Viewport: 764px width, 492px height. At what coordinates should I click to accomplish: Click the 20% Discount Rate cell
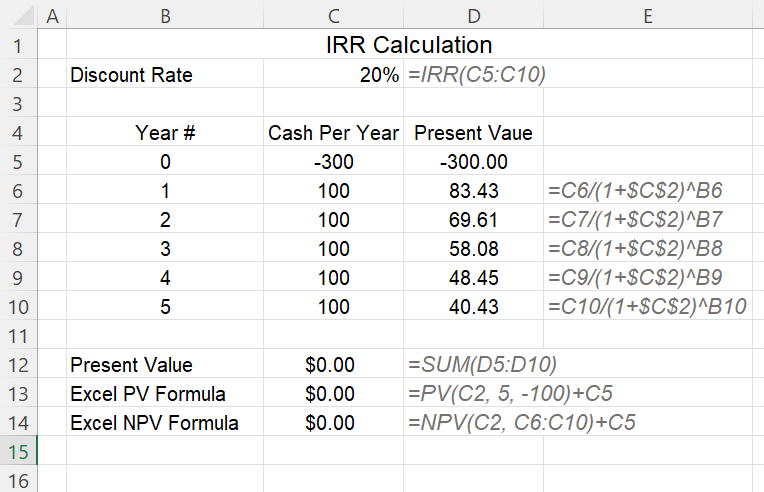click(334, 74)
